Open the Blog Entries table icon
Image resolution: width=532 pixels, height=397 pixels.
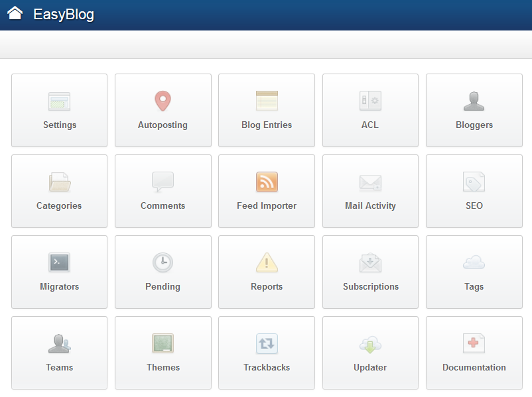[267, 101]
